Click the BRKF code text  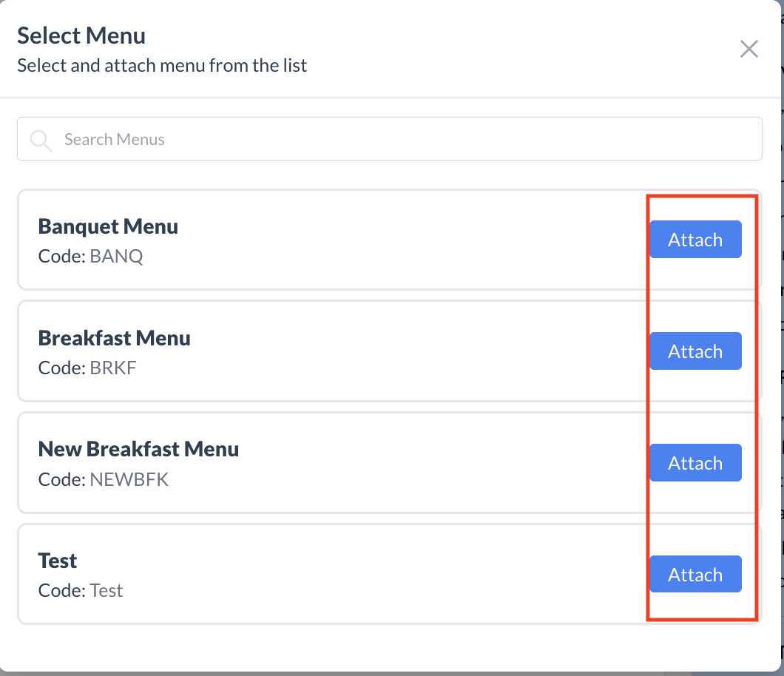pyautogui.click(x=113, y=368)
